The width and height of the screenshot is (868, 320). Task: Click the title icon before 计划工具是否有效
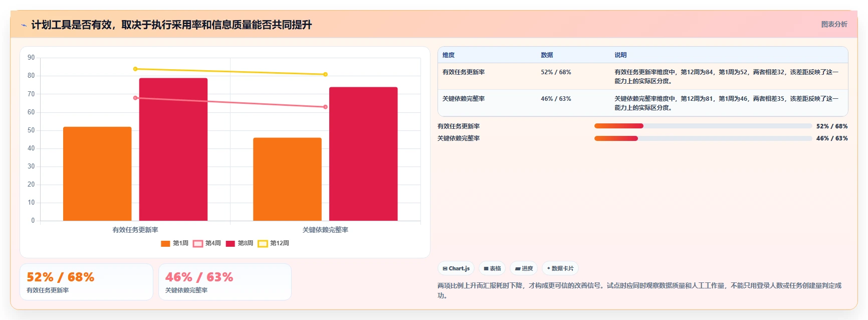(24, 25)
